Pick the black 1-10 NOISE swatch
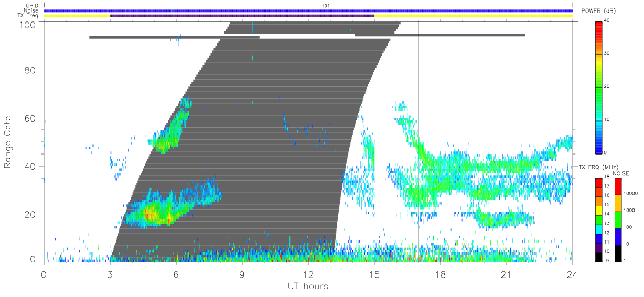The width and height of the screenshot is (644, 297). [618, 254]
